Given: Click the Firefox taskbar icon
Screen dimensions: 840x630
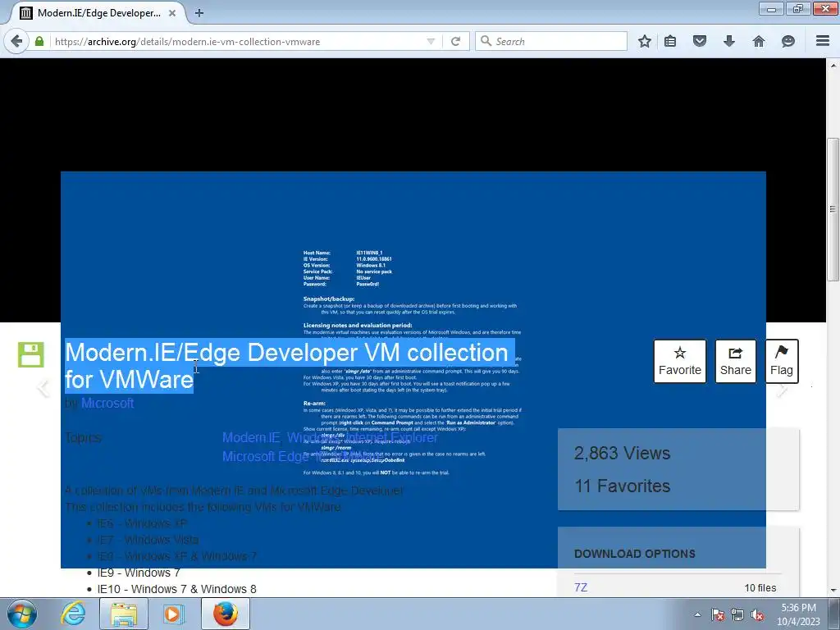Looking at the screenshot, I should click(x=226, y=614).
